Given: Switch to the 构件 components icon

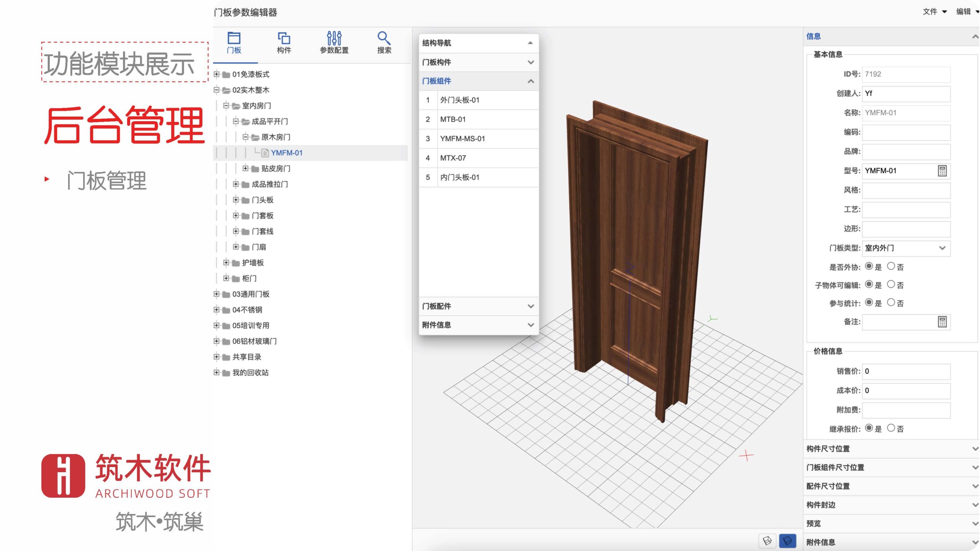Looking at the screenshot, I should [284, 39].
